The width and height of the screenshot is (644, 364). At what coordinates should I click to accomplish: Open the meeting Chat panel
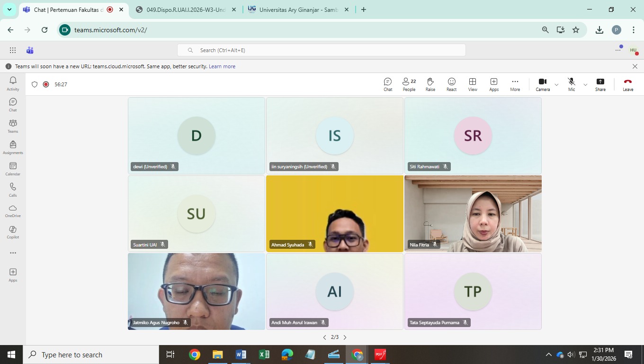[388, 84]
